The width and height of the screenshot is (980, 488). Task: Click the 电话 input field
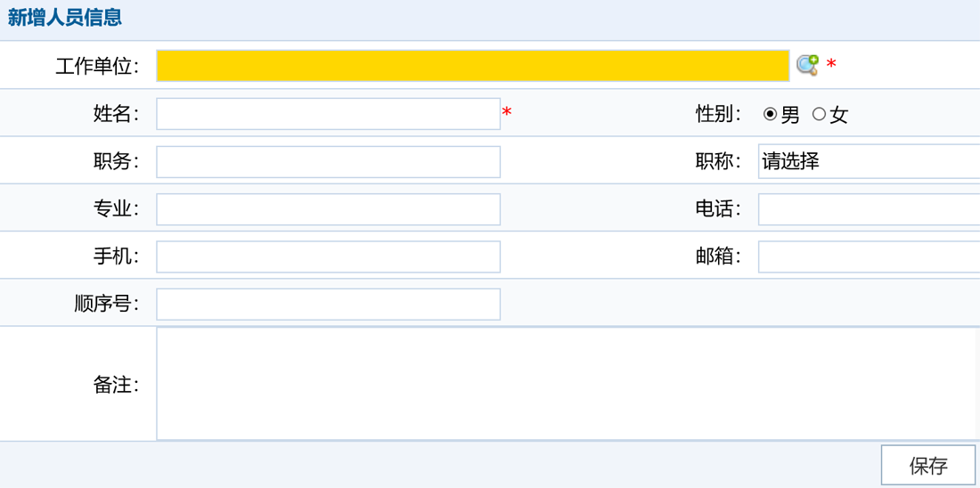[x=869, y=209]
